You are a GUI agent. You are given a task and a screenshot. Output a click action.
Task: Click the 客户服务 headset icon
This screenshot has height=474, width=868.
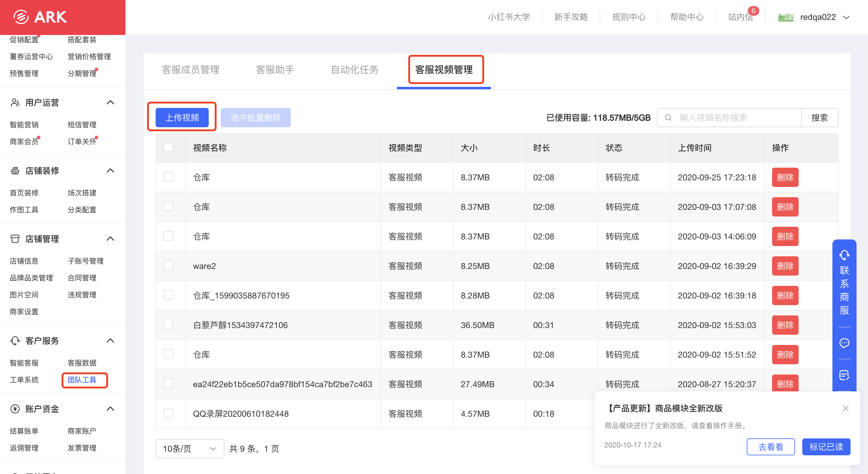click(x=15, y=341)
